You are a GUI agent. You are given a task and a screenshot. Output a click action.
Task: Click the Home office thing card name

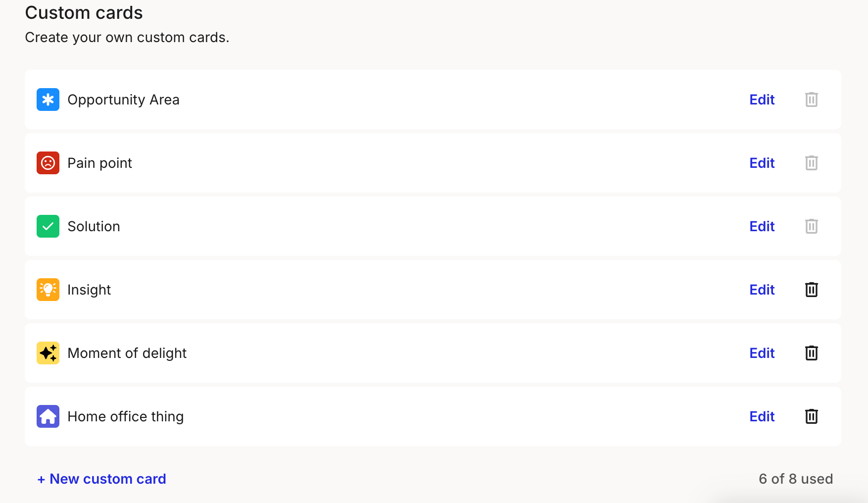126,416
